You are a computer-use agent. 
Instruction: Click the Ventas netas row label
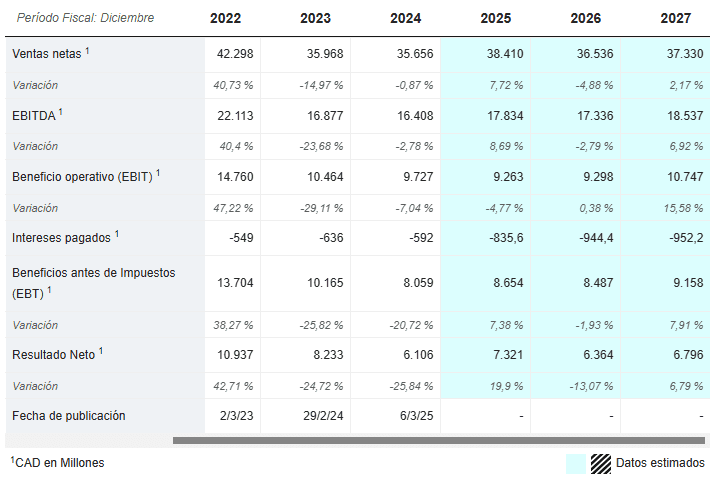pos(48,53)
